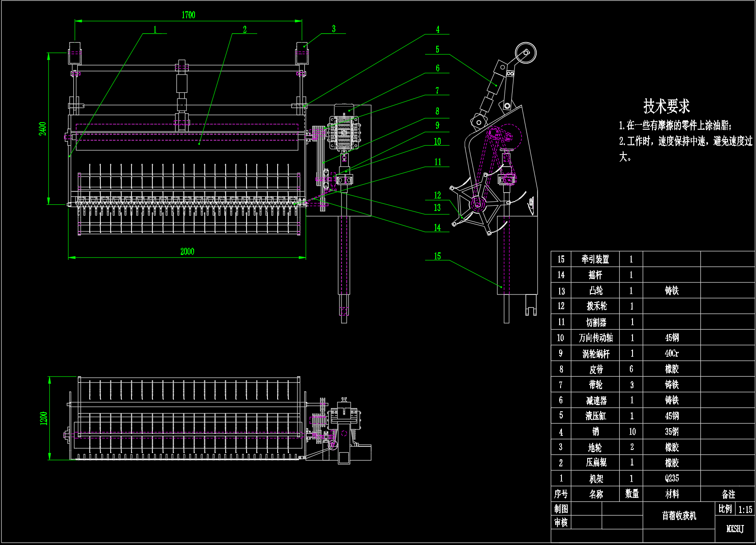
Task: Select the 2400 vertical dimension label
Action: coord(43,129)
